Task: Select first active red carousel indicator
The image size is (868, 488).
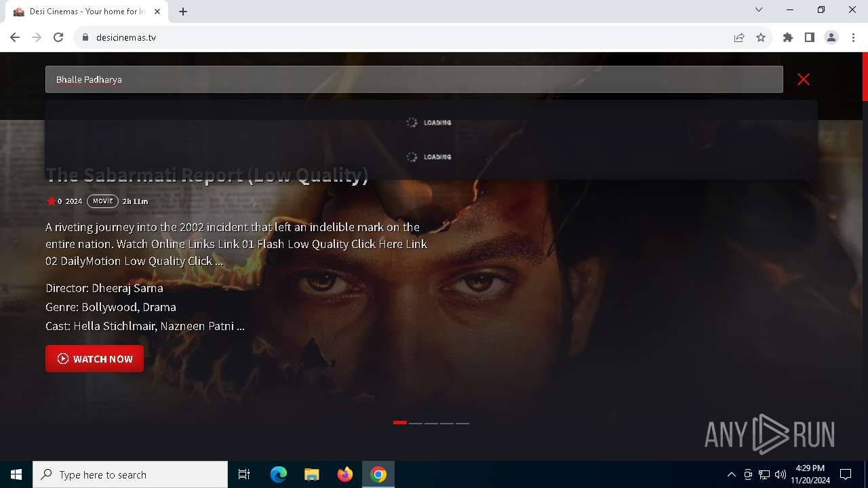Action: (400, 423)
